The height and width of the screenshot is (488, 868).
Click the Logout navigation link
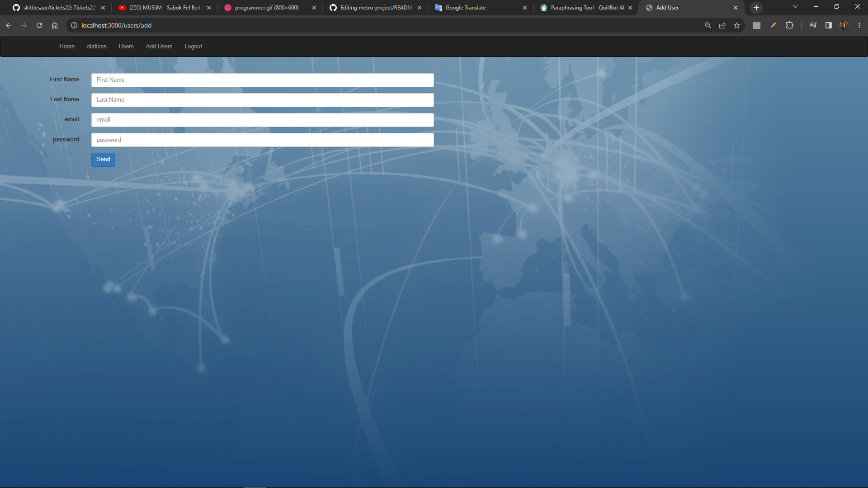click(x=193, y=46)
